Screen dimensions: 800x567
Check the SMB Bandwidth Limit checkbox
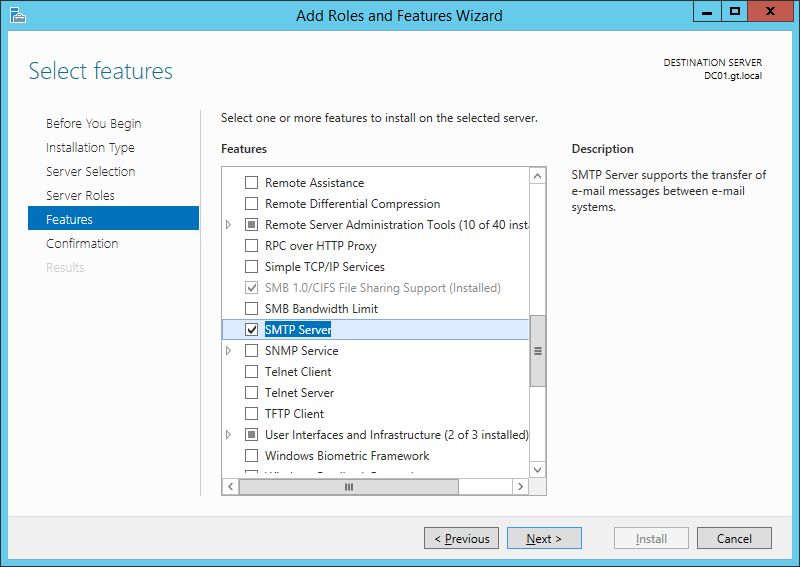click(252, 309)
